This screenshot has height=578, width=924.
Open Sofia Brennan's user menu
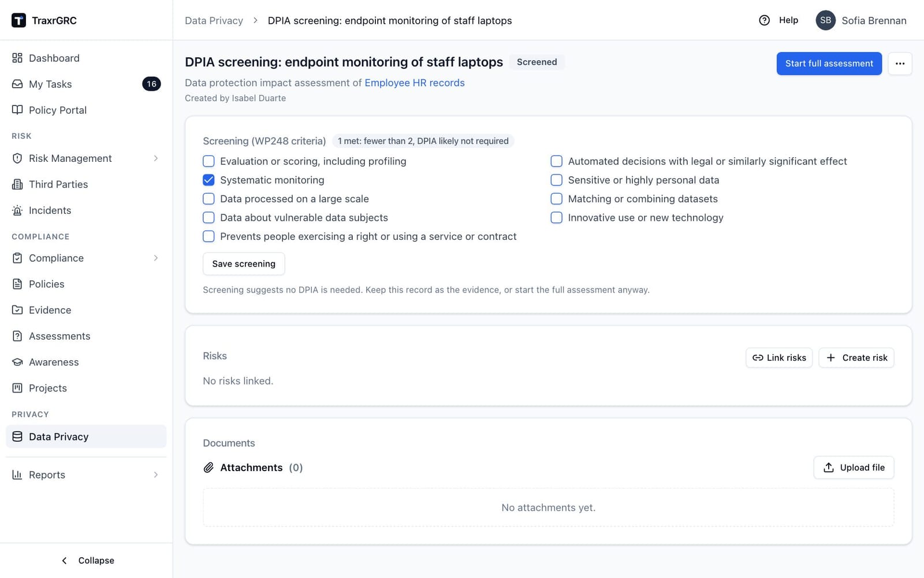point(860,20)
